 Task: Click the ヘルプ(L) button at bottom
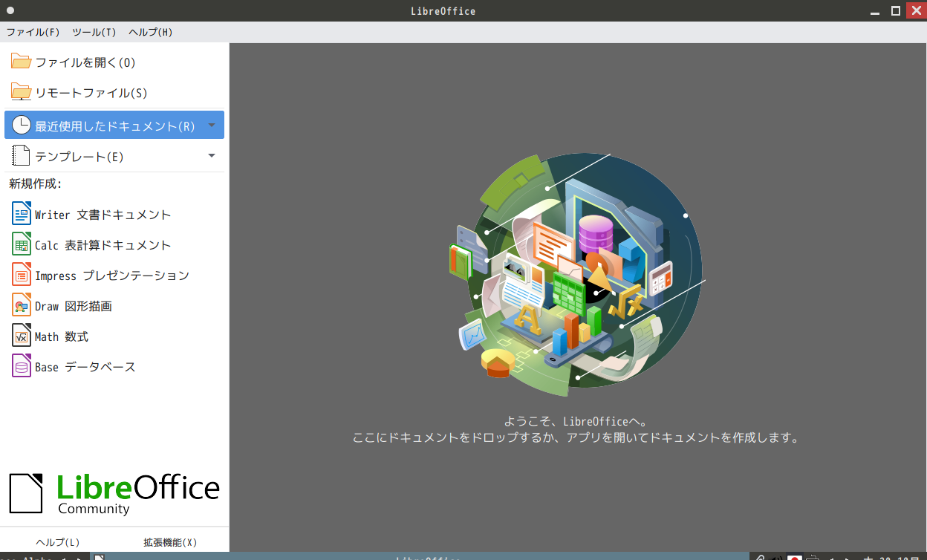point(58,541)
